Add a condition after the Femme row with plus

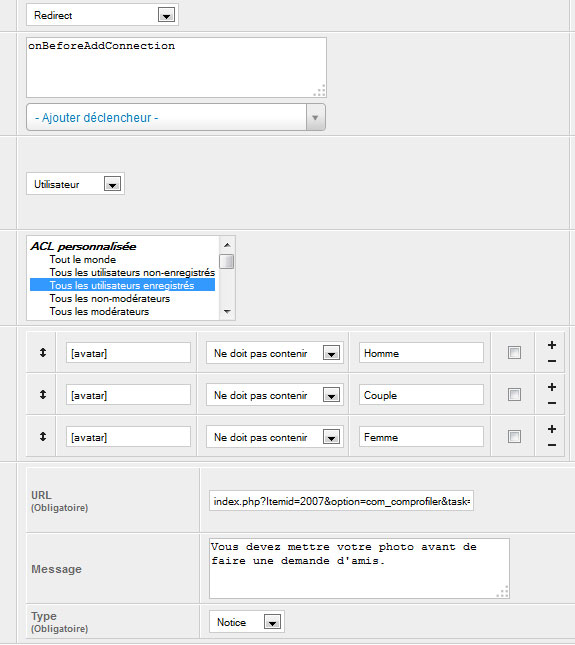(x=552, y=429)
